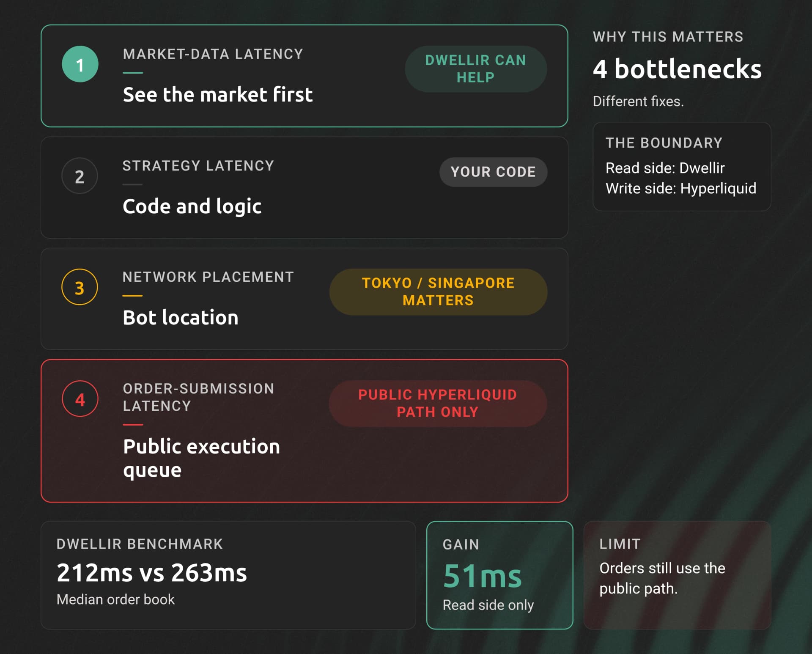Click "THE BOUNDARY" card title
The height and width of the screenshot is (654, 812).
[x=664, y=143]
